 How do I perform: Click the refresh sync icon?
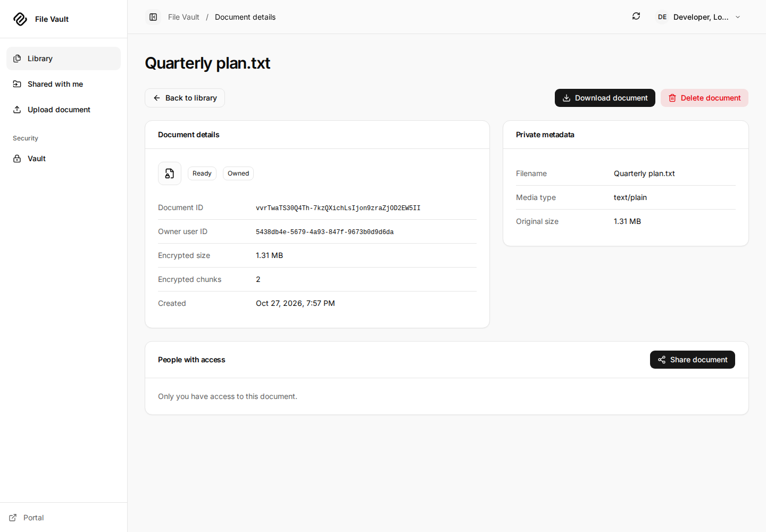(636, 16)
